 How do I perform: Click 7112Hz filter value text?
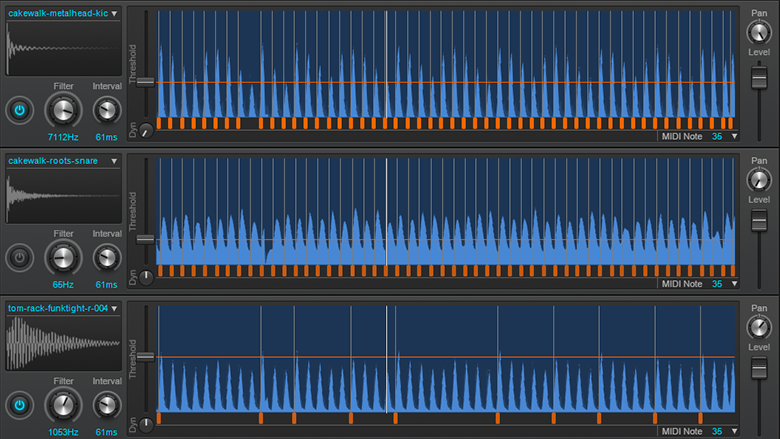(63, 137)
